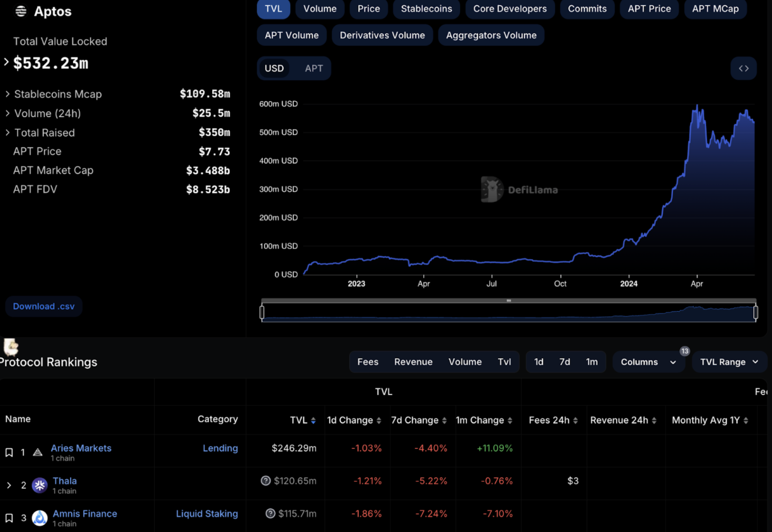Sort the table by Fees 24h
The width and height of the screenshot is (772, 532).
click(575, 421)
